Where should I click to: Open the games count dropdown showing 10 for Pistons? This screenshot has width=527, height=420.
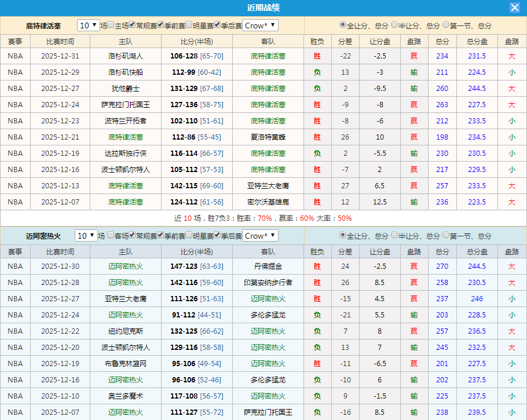point(86,26)
